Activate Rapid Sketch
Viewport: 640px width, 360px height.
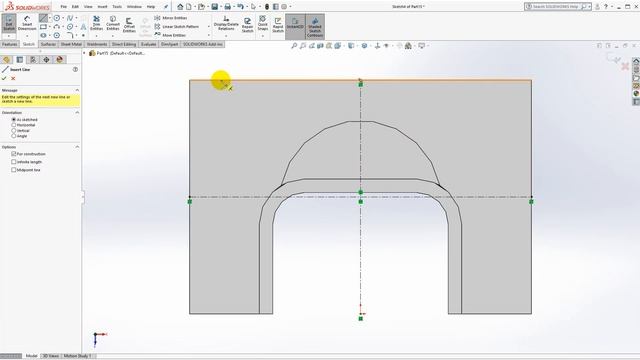pos(278,25)
